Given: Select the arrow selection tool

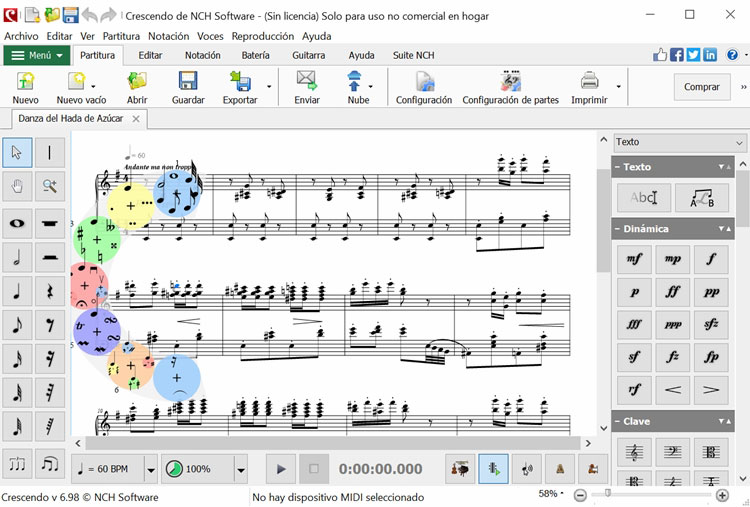Looking at the screenshot, I should pos(17,153).
